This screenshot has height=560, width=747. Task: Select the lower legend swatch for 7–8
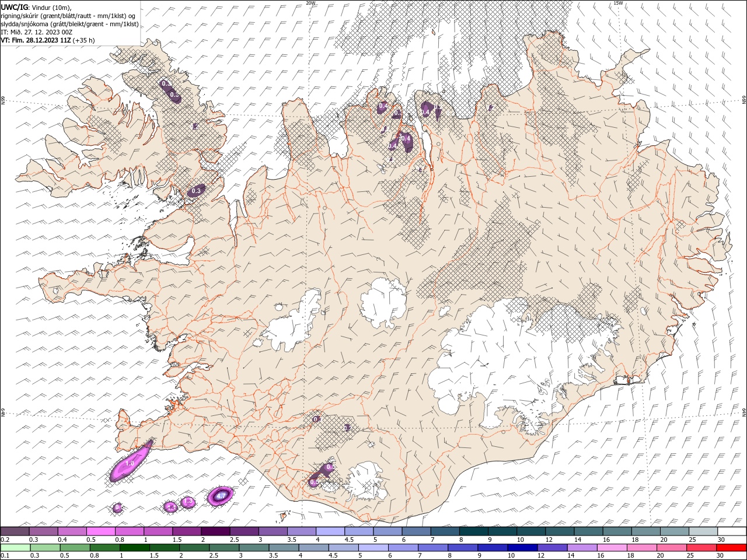[433, 548]
